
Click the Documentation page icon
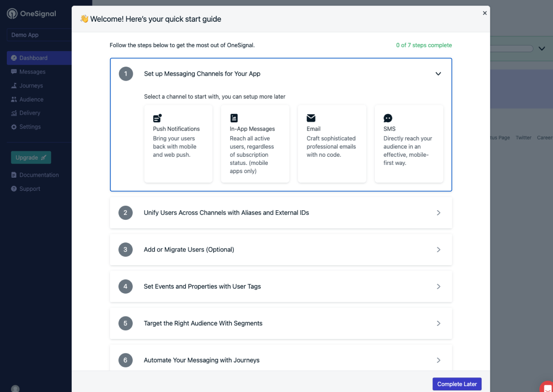[x=14, y=175]
